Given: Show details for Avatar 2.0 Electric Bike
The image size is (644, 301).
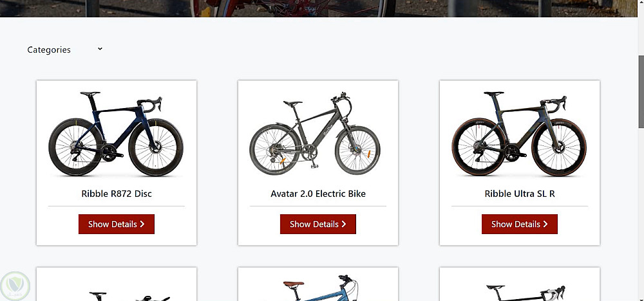Looking at the screenshot, I should [x=317, y=224].
